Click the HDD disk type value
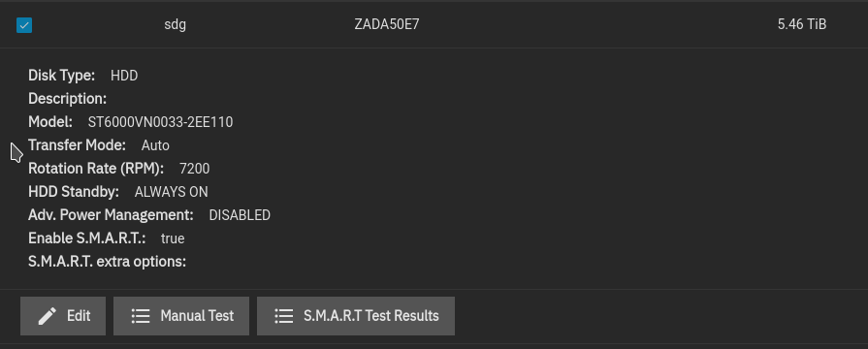The height and width of the screenshot is (349, 868). coord(124,76)
